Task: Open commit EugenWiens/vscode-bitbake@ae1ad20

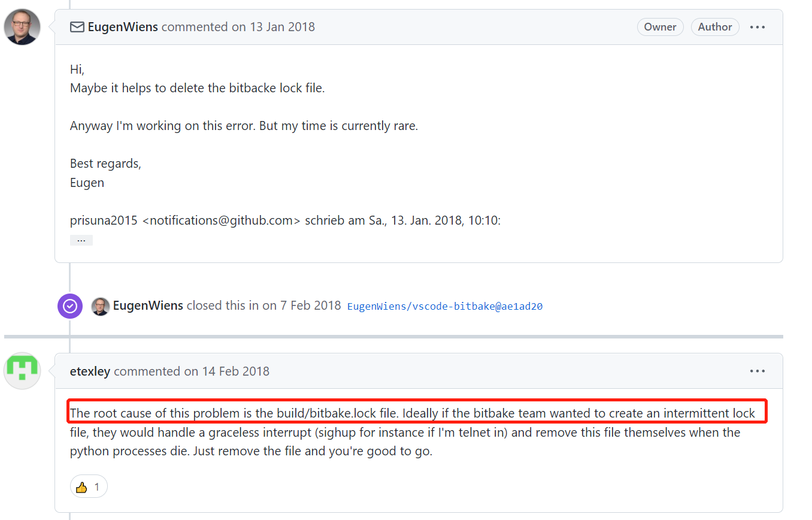Action: click(444, 306)
